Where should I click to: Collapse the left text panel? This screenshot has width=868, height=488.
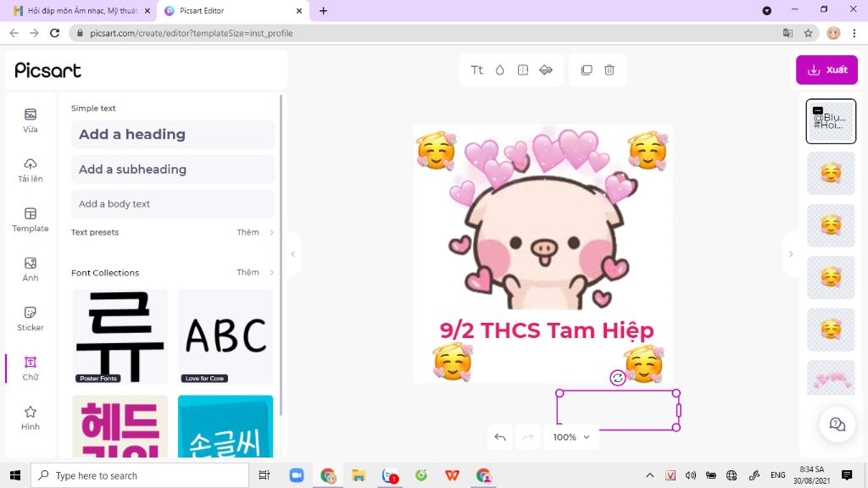[293, 254]
